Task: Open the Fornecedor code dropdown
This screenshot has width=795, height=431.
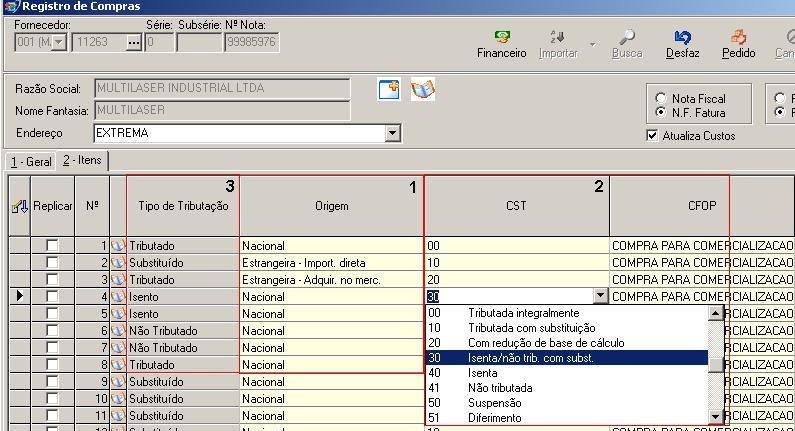Action: 58,42
